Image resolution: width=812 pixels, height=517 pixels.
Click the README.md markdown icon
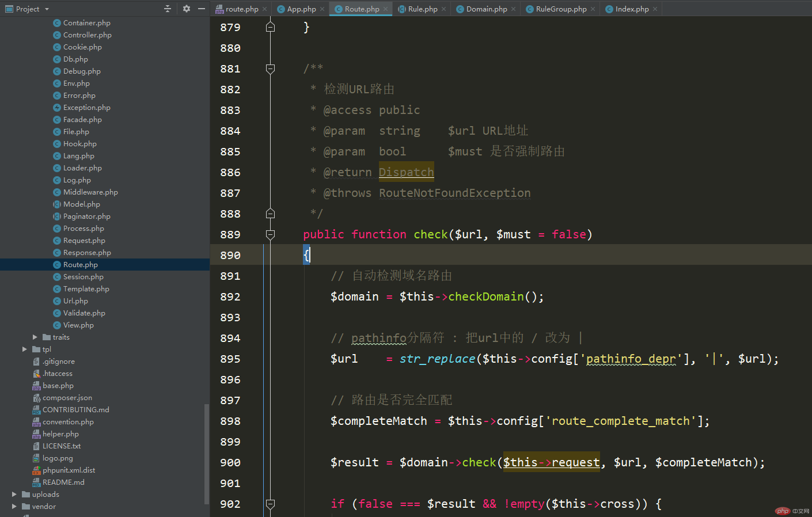coord(36,482)
